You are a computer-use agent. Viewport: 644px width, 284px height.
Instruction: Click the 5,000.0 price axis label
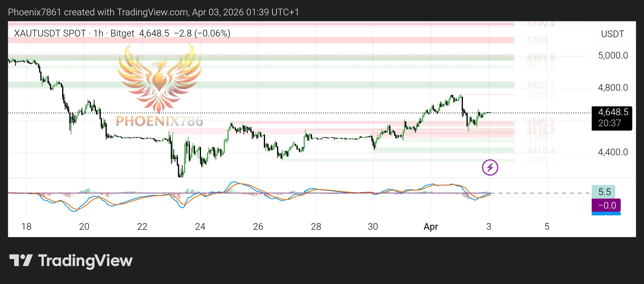613,55
